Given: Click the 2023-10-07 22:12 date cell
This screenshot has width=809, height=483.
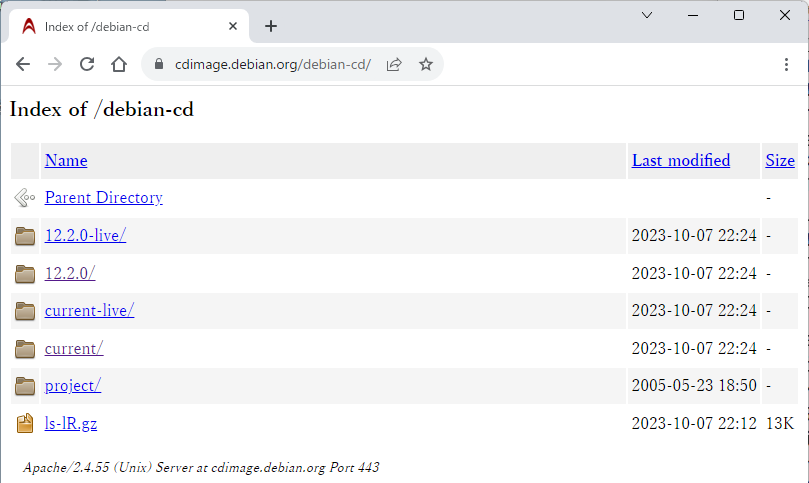Looking at the screenshot, I should [694, 424].
